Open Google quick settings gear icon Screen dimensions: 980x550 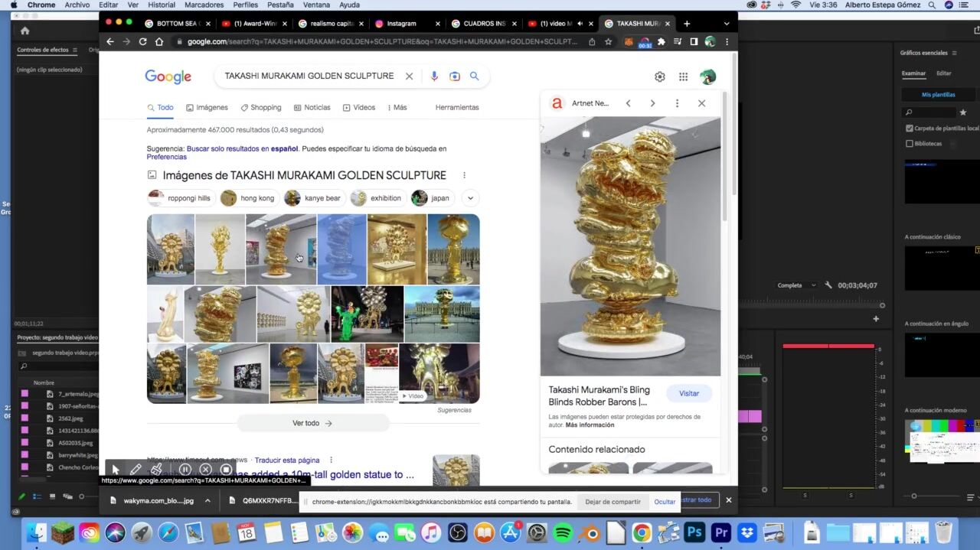point(660,76)
